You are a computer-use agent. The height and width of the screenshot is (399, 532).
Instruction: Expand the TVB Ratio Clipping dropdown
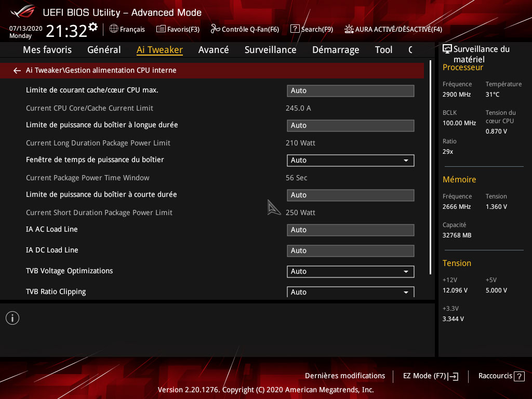tap(350, 292)
